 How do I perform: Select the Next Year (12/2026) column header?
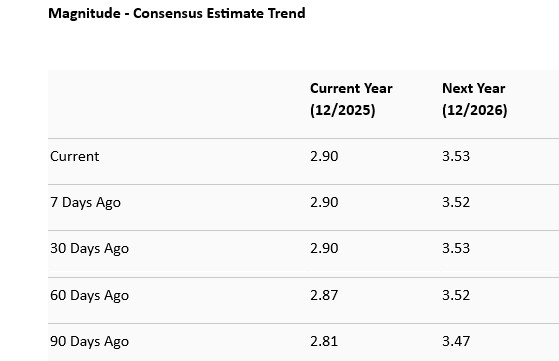point(474,99)
